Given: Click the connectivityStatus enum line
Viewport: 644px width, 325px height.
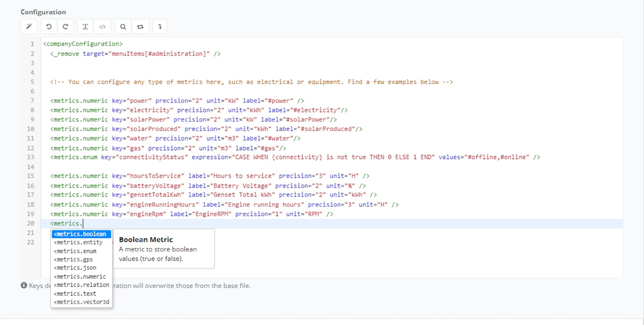Looking at the screenshot, I should (x=295, y=157).
